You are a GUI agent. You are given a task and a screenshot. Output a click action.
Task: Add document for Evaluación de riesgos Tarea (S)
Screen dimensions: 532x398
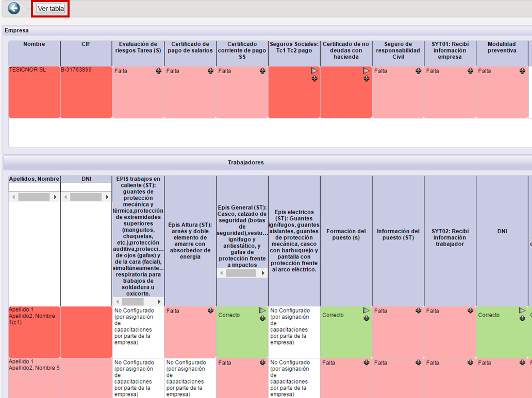tap(158, 71)
